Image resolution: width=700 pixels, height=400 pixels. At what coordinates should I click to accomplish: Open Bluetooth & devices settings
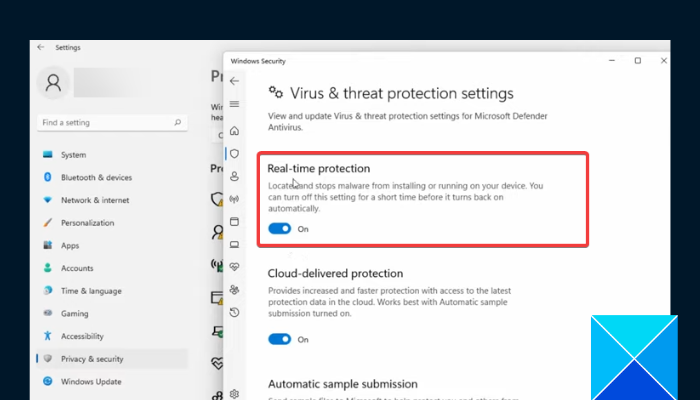[x=96, y=177]
